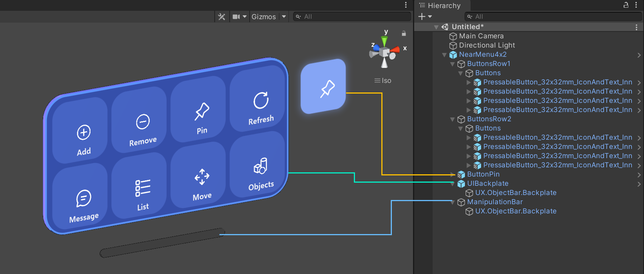Viewport: 644px width, 274px height.
Task: Collapse Buttons under ButtonsRow1
Action: (460, 73)
